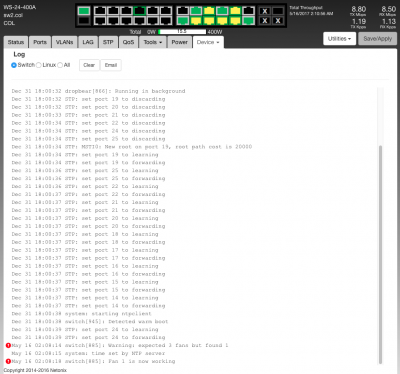Select the green port 15 jack icon
400x374 pixels.
pyautogui.click(x=196, y=11)
